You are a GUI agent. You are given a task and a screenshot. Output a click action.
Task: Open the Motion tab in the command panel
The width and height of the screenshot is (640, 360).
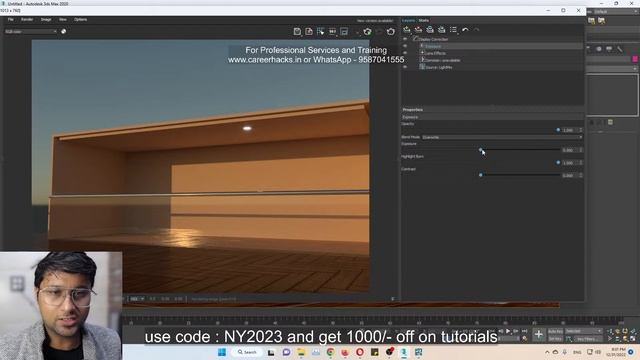click(x=599, y=49)
